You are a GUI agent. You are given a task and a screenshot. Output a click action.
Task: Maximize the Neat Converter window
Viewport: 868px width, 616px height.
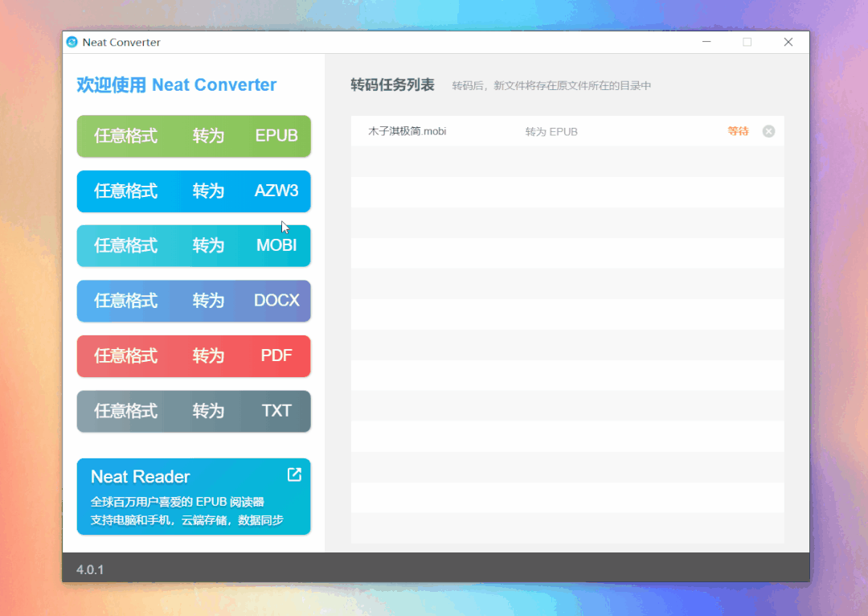[747, 42]
